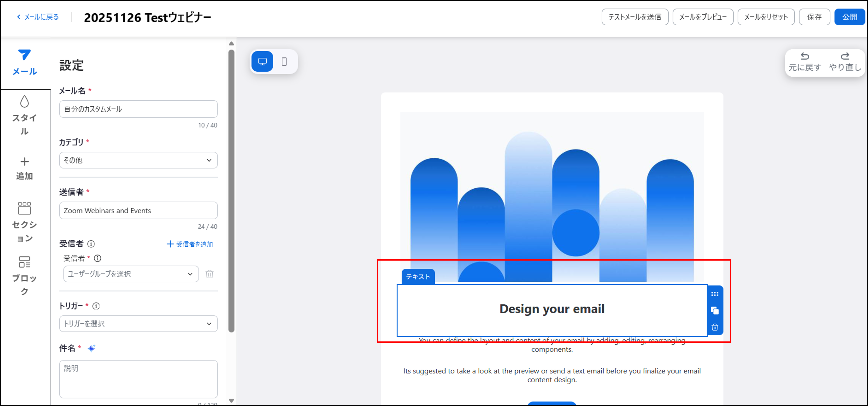The height and width of the screenshot is (406, 868).
Task: Click the drag handle icon on the text block
Action: tap(714, 294)
